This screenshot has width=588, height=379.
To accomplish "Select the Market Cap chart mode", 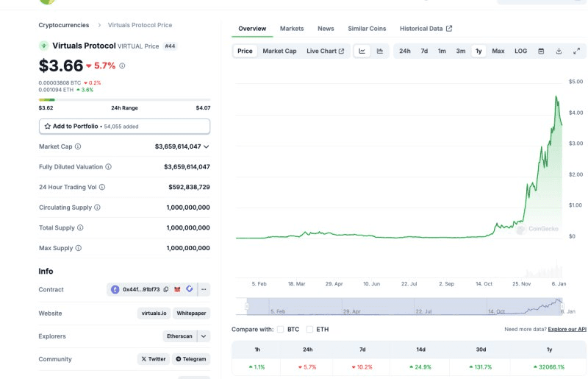I will 279,51.
